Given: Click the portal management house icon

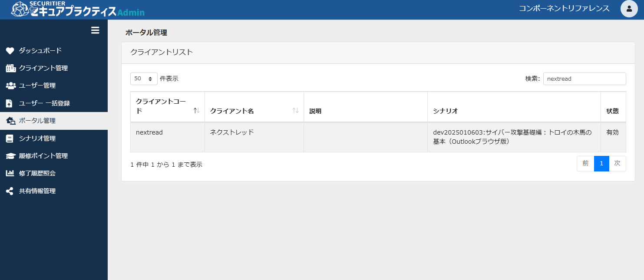Looking at the screenshot, I should click(10, 121).
